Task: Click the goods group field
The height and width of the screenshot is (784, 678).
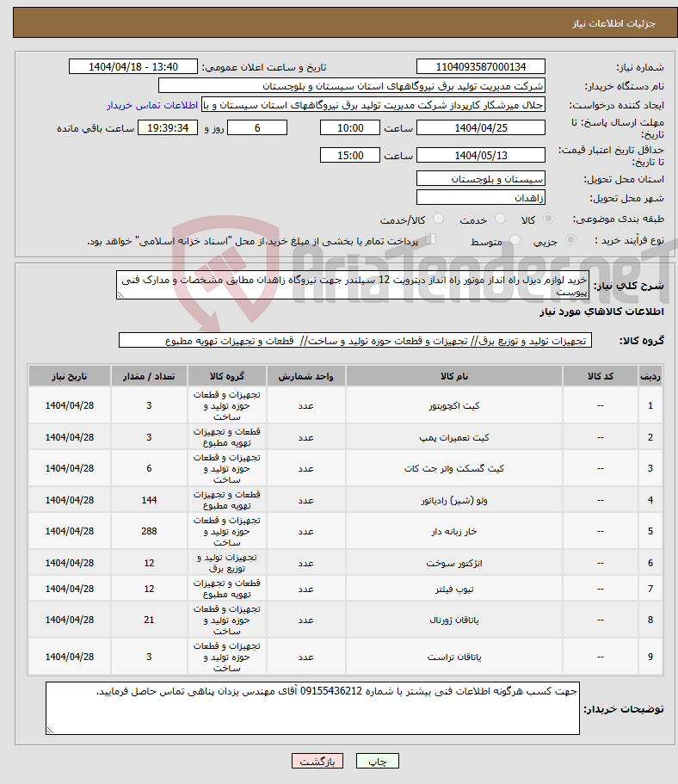Action: tap(355, 341)
